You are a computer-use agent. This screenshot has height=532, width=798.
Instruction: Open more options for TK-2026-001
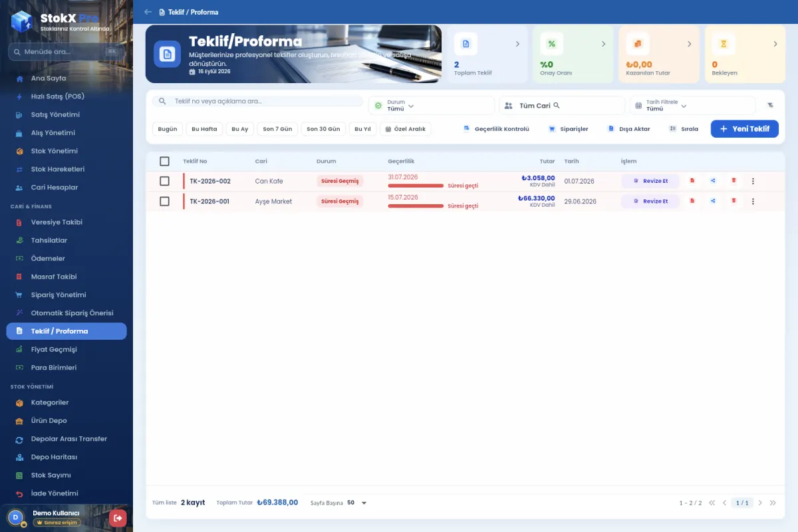[x=753, y=201]
